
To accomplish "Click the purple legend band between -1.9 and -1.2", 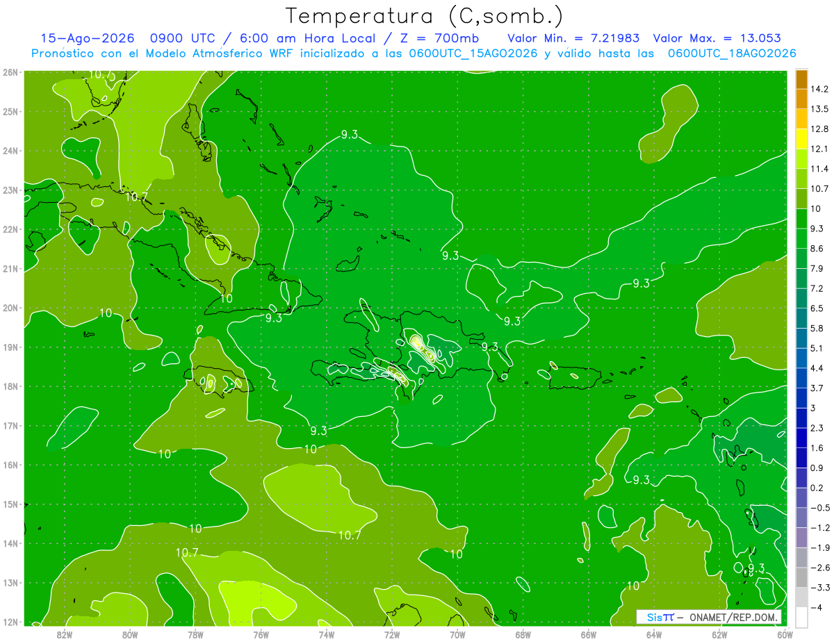I will click(801, 537).
